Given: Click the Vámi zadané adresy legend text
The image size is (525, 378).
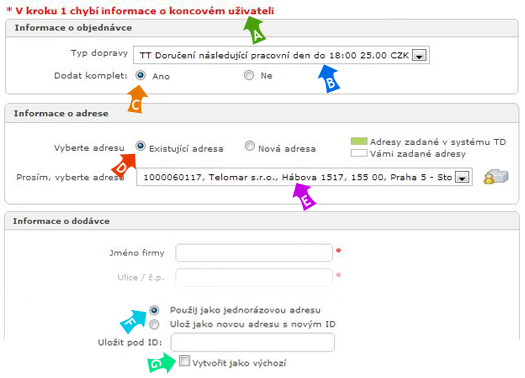Looking at the screenshot, I should point(418,154).
